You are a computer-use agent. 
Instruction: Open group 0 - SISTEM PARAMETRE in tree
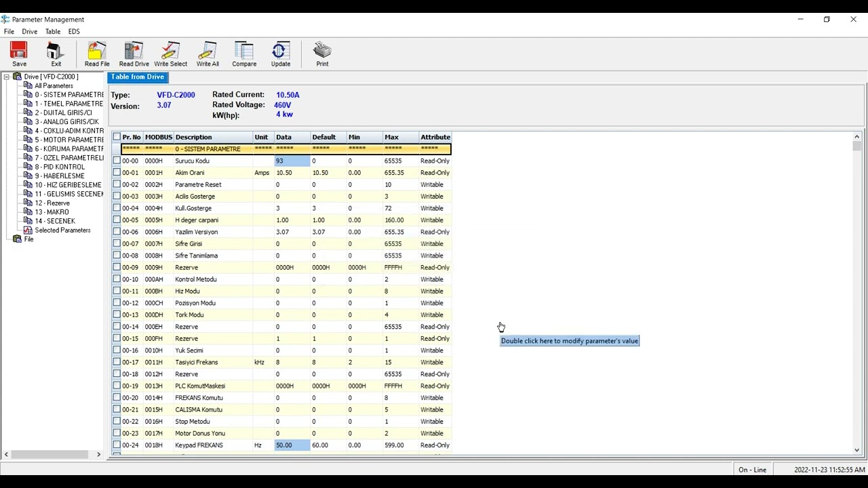(x=69, y=95)
